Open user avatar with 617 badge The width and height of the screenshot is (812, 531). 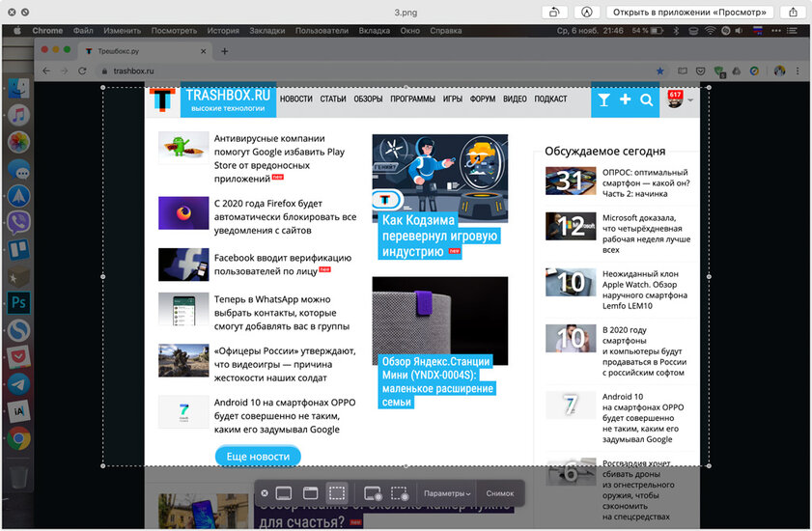pyautogui.click(x=675, y=98)
